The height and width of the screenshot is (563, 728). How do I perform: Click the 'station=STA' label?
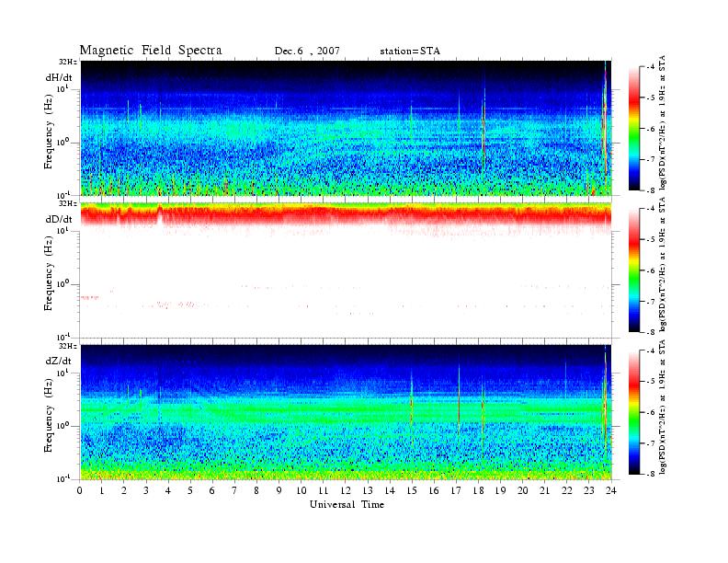[410, 52]
